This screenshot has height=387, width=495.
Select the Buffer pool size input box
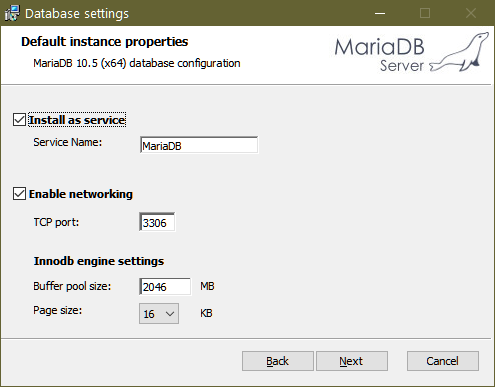165,286
